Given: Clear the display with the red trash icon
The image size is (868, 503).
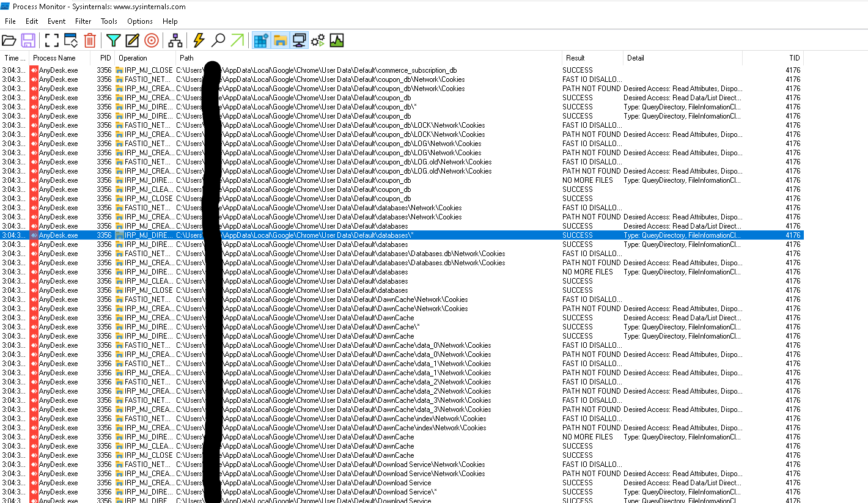Looking at the screenshot, I should click(90, 41).
